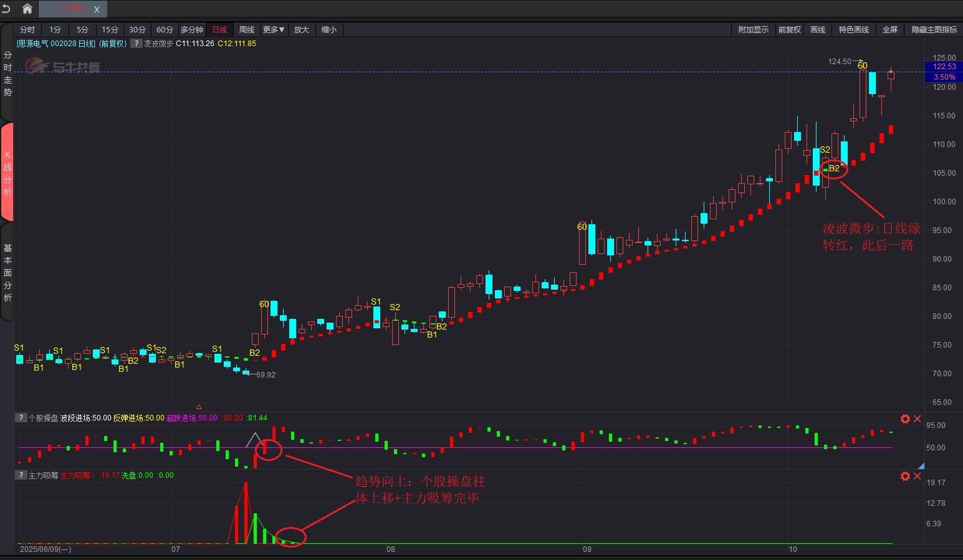The image size is (963, 560).
Task: Open settings gear of 主力吸筹 panel
Action: pos(905,476)
